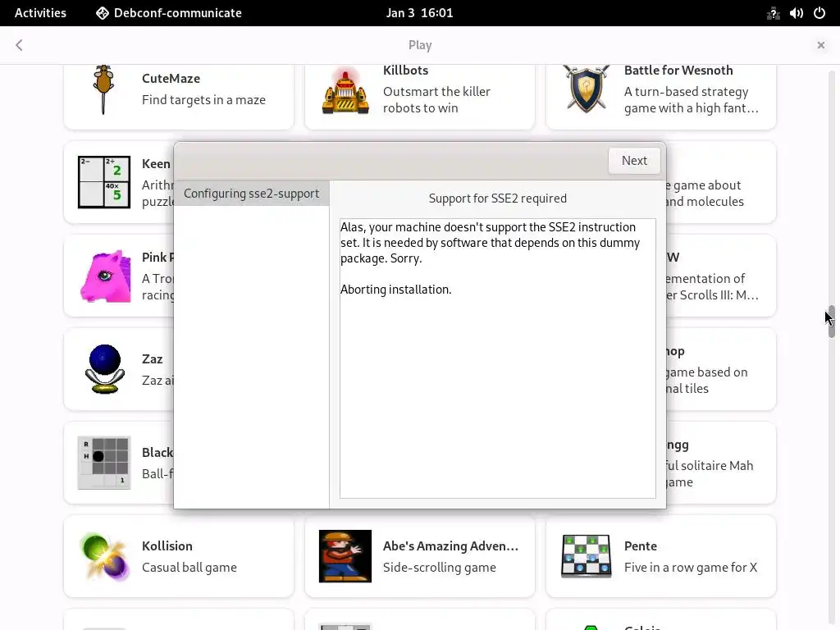
Task: Click the Black Box grid icon
Action: [104, 463]
